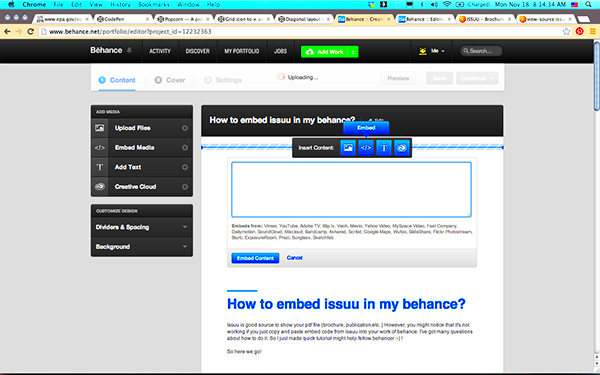
Task: Open the Chrome hamburger menu icon
Action: [x=592, y=31]
